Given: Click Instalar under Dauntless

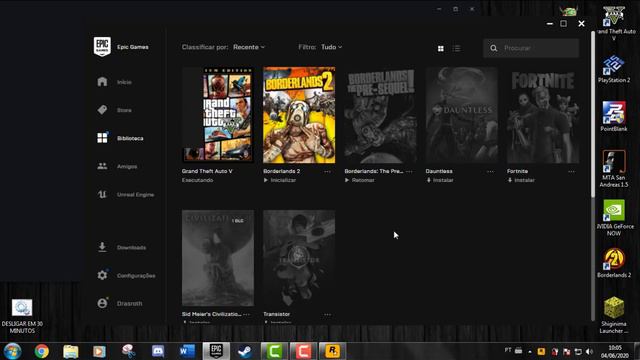Looking at the screenshot, I should point(440,180).
